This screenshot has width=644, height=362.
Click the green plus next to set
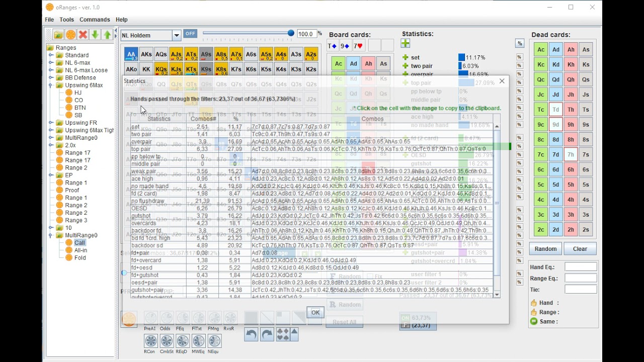tap(406, 57)
